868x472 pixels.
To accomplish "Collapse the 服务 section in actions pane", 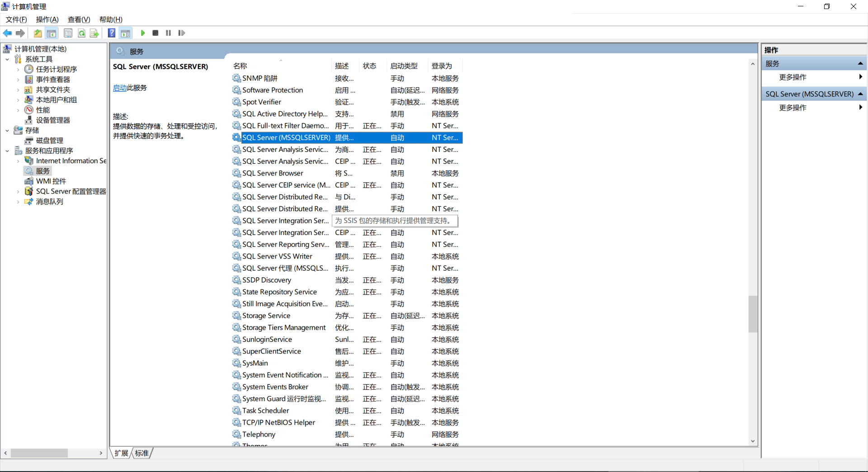I will (860, 64).
